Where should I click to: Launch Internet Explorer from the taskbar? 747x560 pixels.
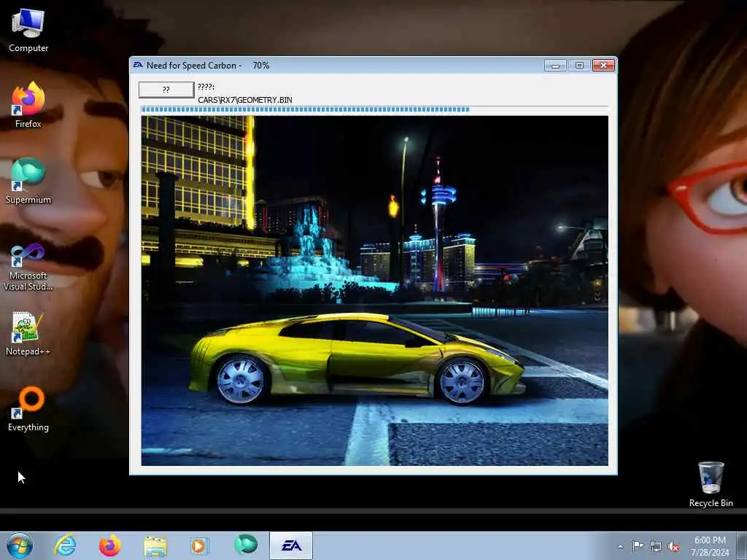coord(65,545)
